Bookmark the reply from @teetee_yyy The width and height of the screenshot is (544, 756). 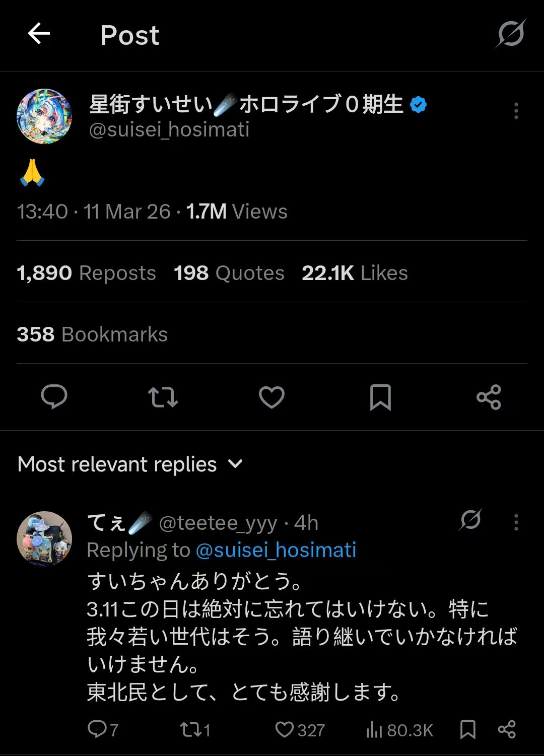tap(468, 729)
